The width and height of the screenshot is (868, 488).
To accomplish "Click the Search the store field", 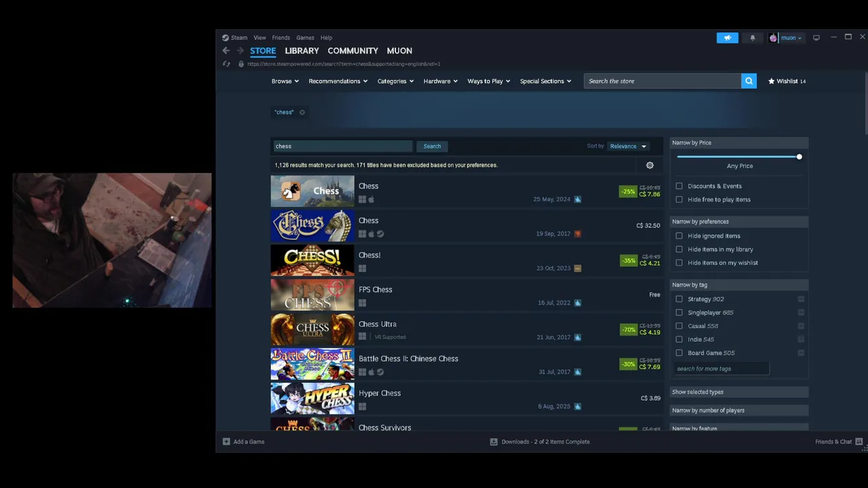I will click(x=663, y=81).
